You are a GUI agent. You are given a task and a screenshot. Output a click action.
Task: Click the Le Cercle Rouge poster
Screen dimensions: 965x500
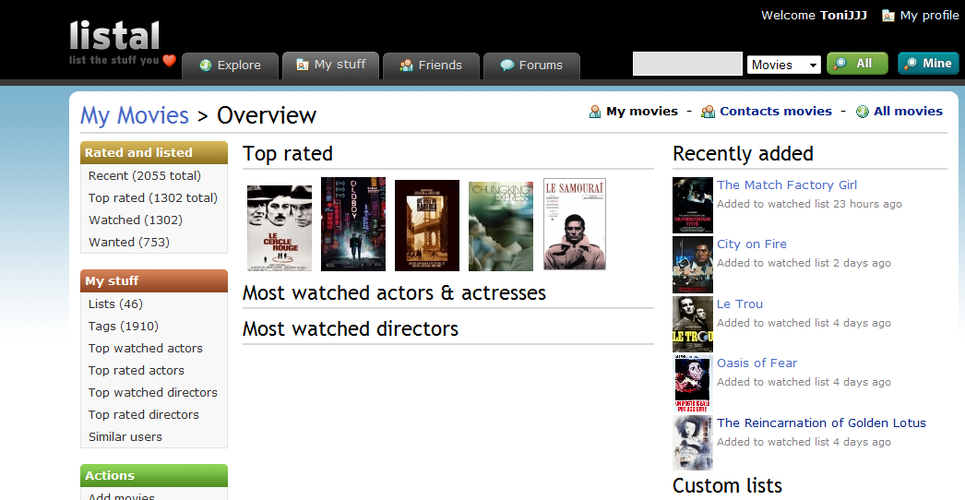[279, 228]
